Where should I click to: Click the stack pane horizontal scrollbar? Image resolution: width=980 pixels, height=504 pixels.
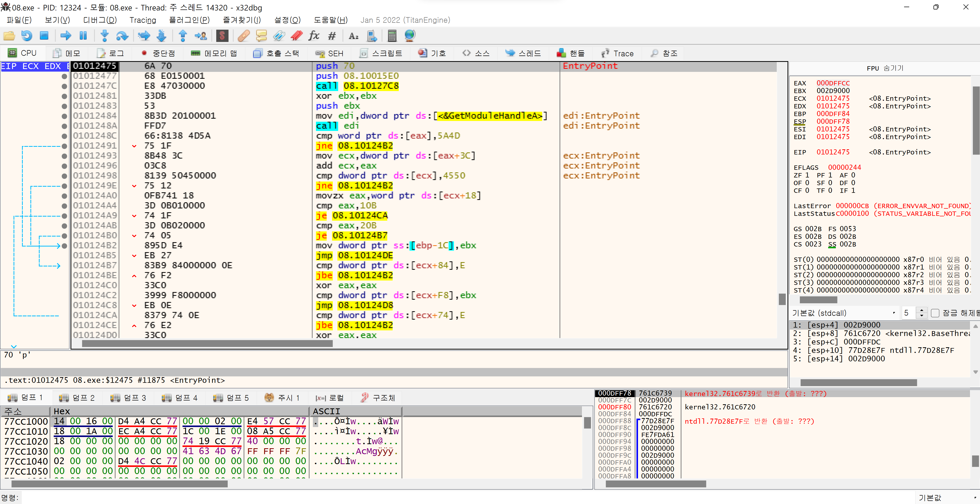click(x=655, y=484)
